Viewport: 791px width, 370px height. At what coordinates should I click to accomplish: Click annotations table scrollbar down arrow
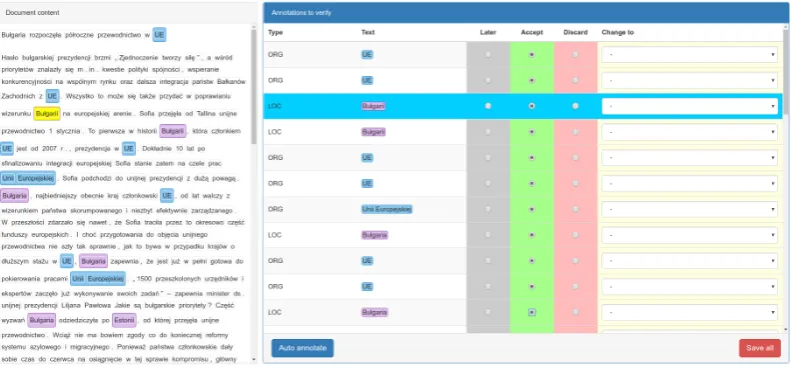[786, 330]
